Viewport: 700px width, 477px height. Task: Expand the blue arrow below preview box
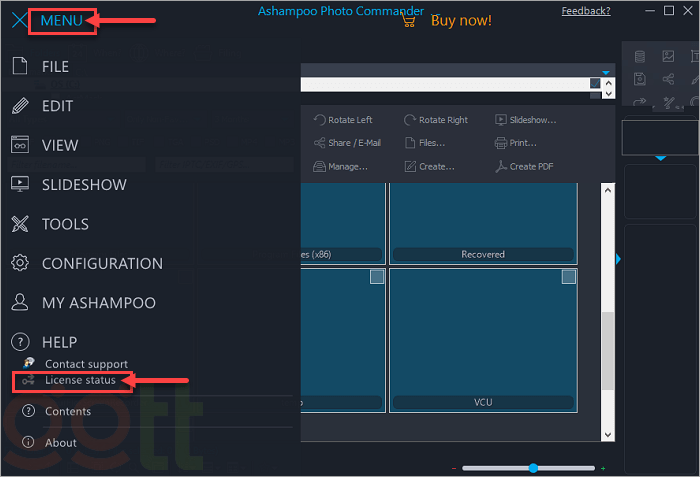pos(660,158)
